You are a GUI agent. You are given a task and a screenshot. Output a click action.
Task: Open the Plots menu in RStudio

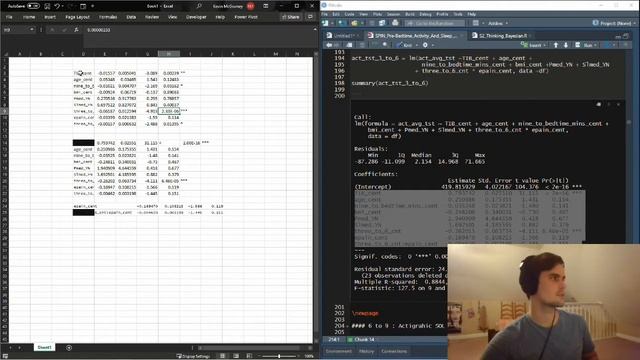point(377,14)
